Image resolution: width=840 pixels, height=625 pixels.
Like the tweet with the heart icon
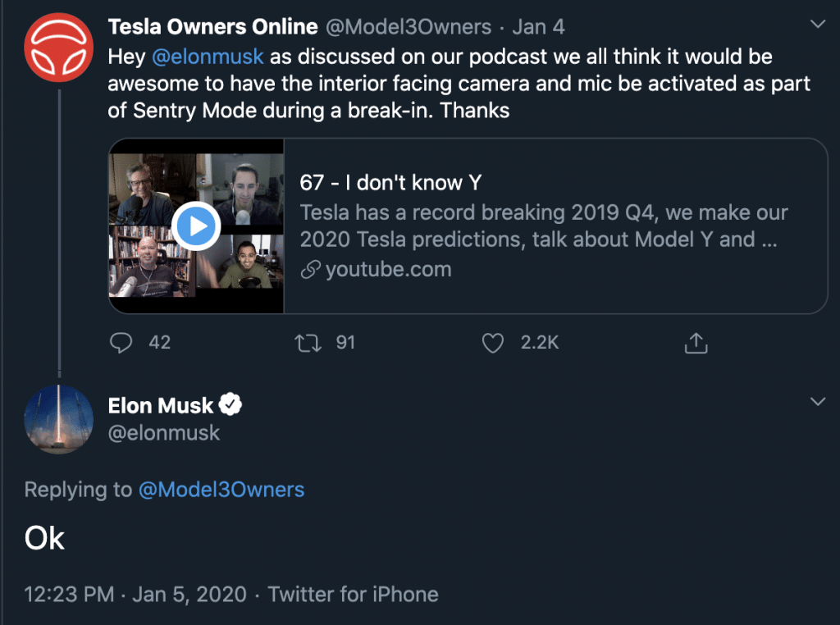point(492,342)
